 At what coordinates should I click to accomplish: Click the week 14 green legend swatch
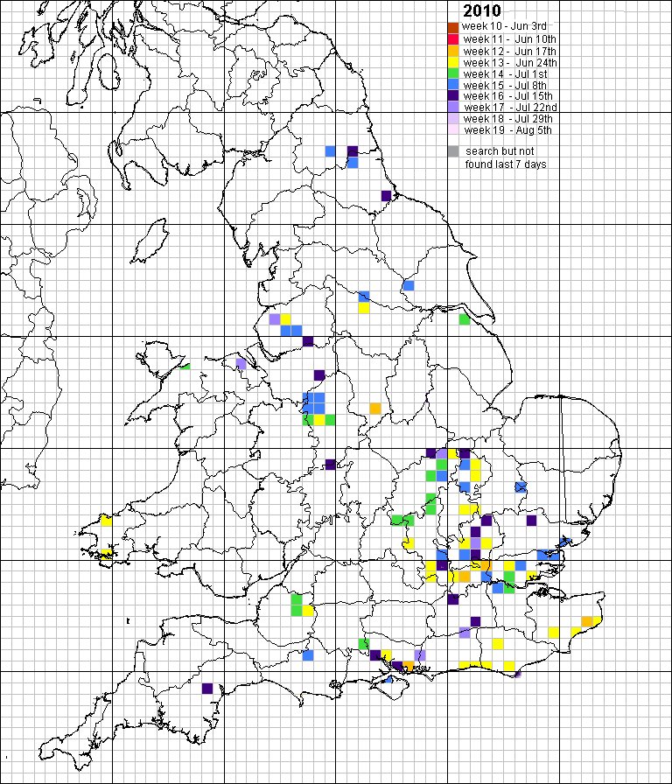(x=453, y=73)
